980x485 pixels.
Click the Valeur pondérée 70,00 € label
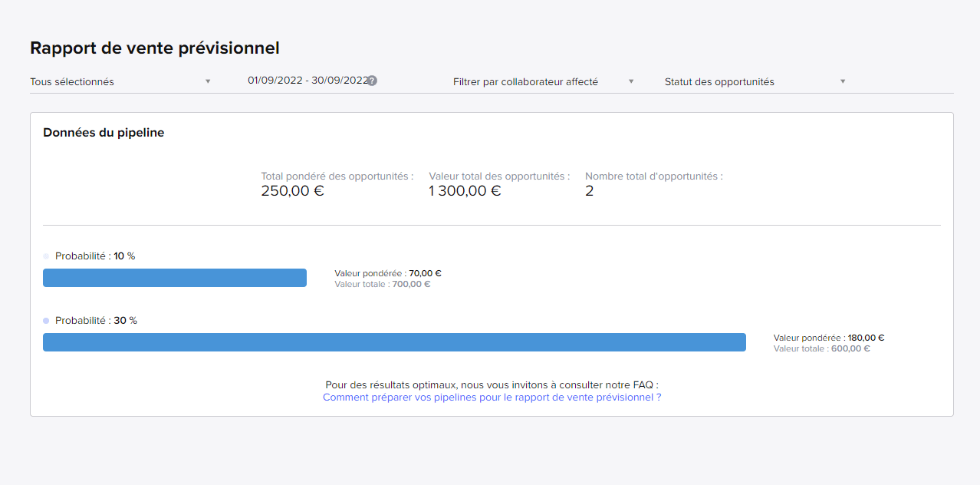(388, 273)
